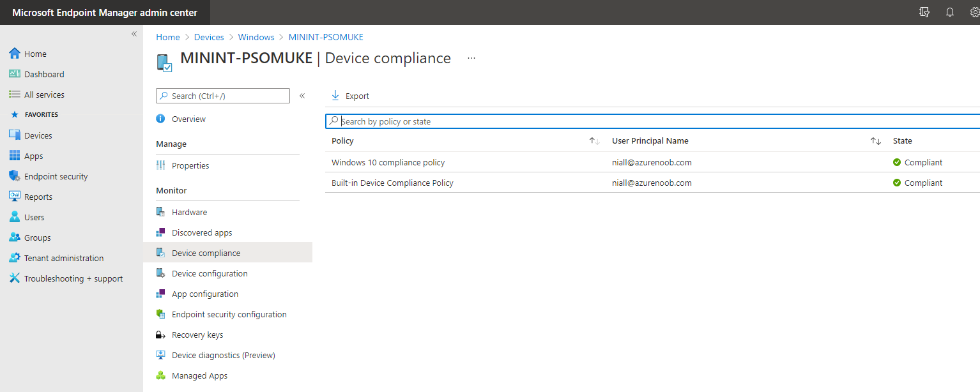
Task: Open the Built-in Device Compliance Policy row
Action: [652, 183]
